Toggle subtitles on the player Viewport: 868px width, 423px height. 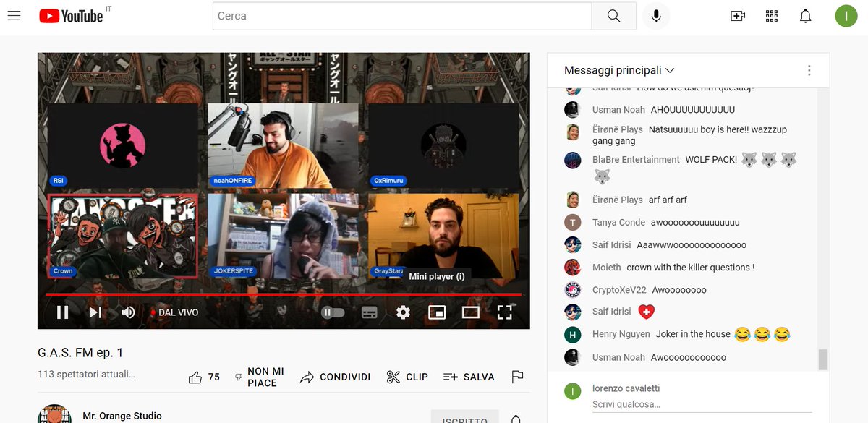370,312
